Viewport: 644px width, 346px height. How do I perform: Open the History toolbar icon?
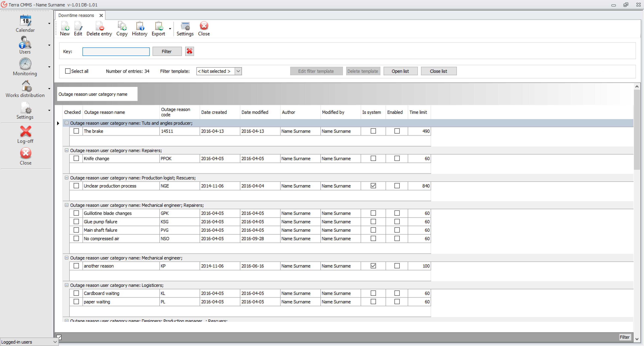[139, 29]
